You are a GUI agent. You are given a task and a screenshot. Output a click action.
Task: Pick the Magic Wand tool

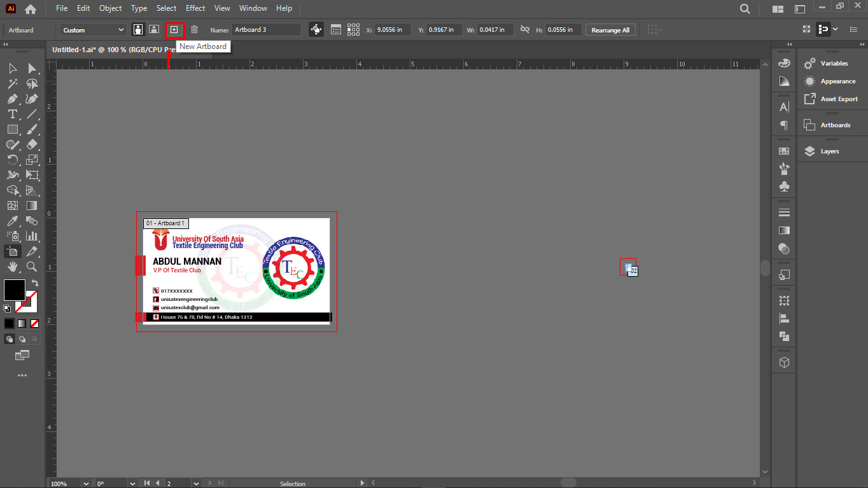[x=13, y=83]
